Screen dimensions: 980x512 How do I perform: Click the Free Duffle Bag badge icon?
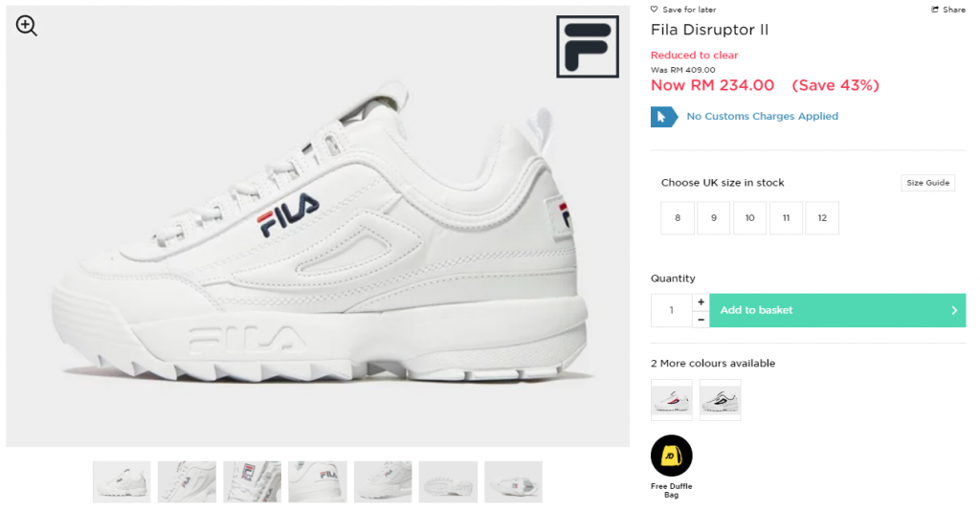(x=671, y=456)
